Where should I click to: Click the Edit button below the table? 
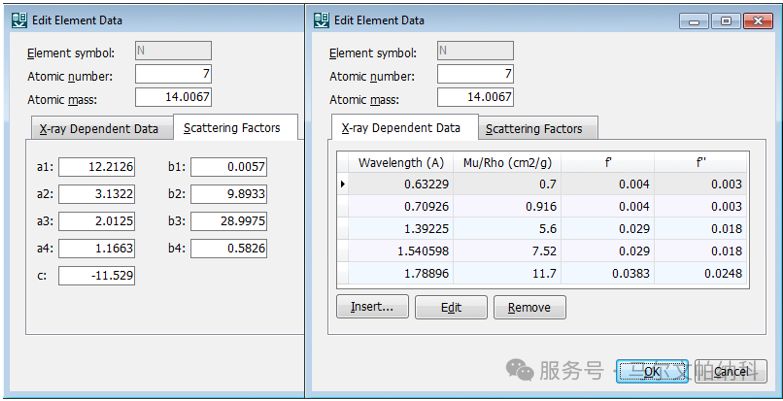click(451, 307)
